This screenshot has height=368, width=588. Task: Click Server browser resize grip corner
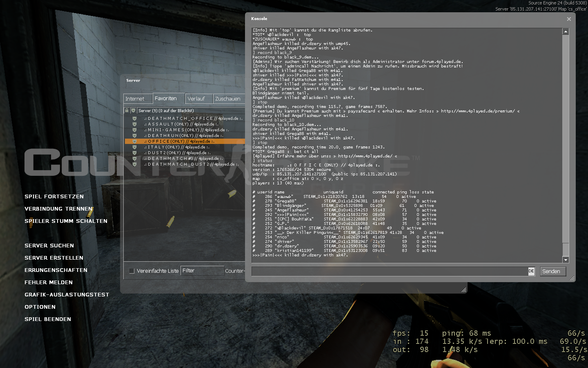tap(464, 290)
